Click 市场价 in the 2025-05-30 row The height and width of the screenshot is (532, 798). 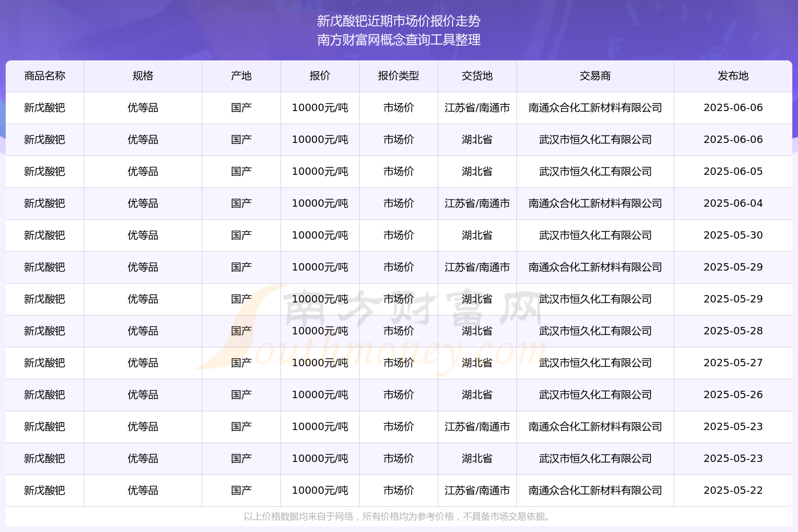click(x=398, y=235)
